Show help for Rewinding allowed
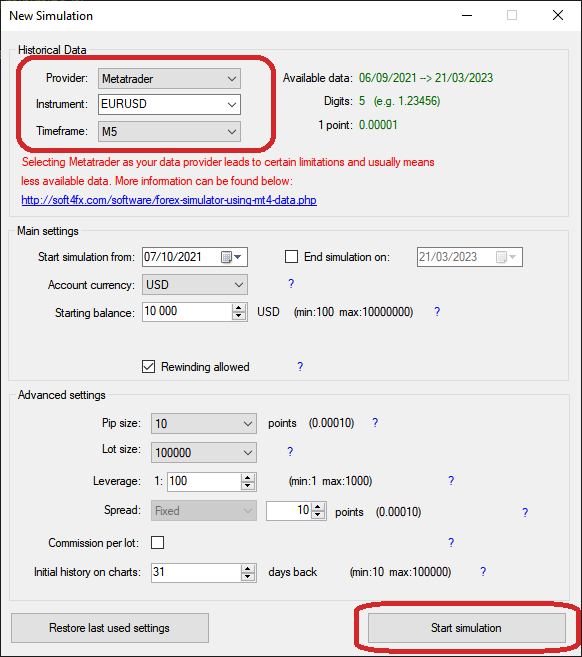 coord(300,367)
